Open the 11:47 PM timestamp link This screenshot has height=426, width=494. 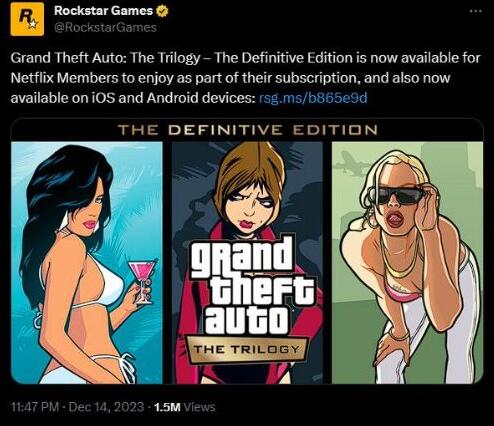pyautogui.click(x=35, y=407)
